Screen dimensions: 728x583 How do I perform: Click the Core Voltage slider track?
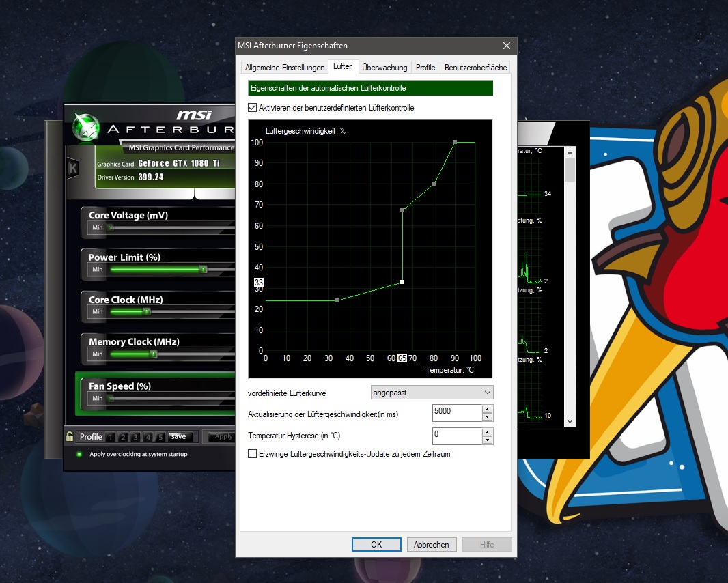coord(172,227)
